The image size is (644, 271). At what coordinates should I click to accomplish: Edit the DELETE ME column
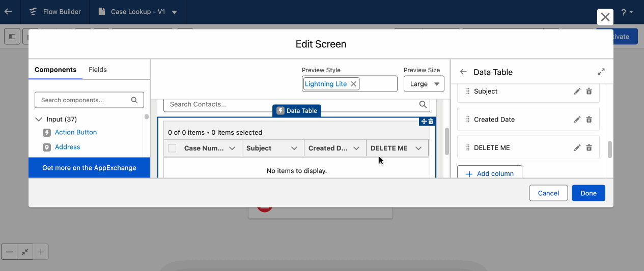[577, 148]
